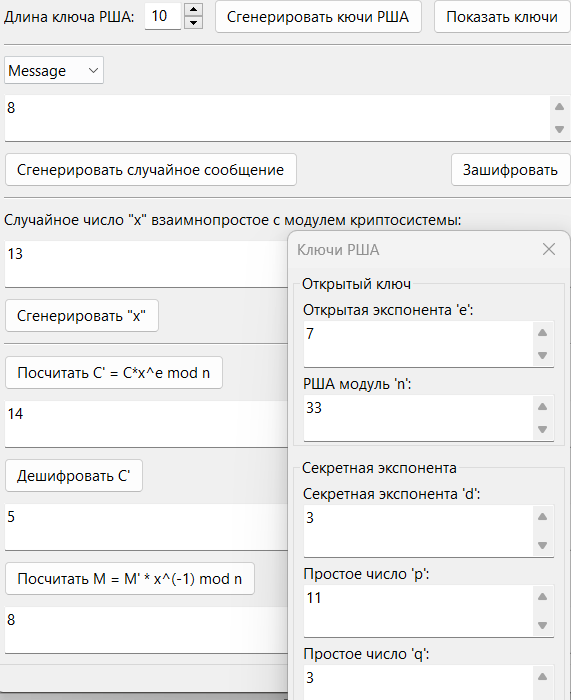571x700 pixels.
Task: Click the RSA key length number field
Action: pos(163,16)
